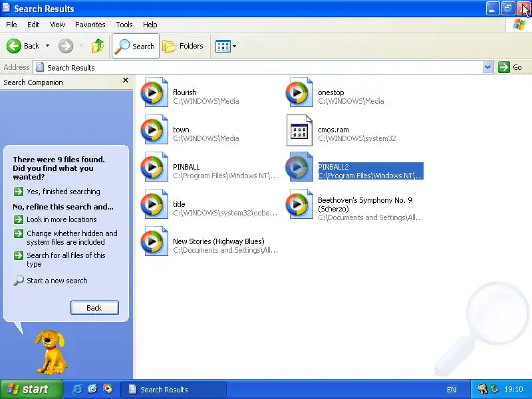Click the title file name text
Image resolution: width=532 pixels, height=399 pixels.
coord(179,204)
